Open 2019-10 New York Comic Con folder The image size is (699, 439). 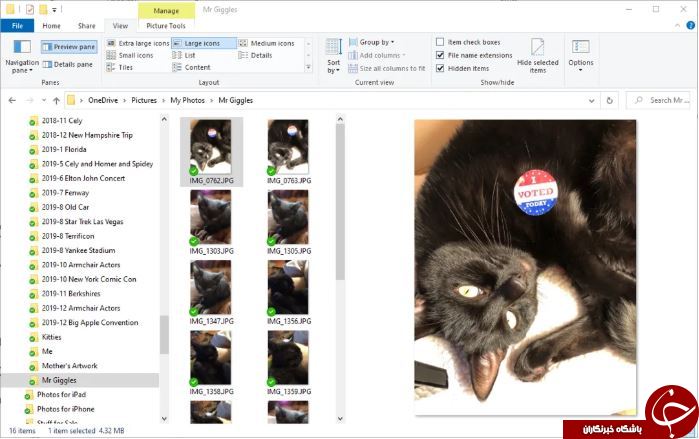[89, 279]
